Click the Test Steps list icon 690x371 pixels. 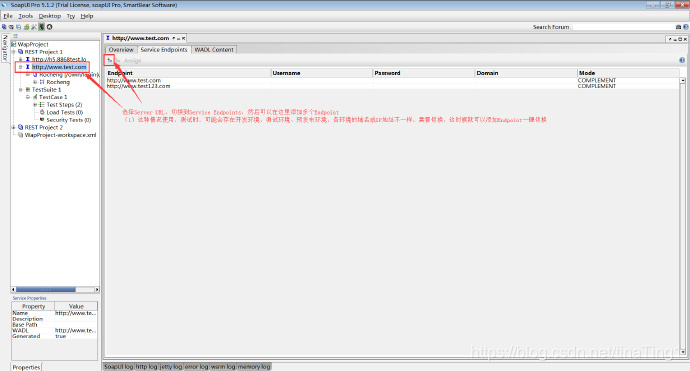(x=42, y=105)
